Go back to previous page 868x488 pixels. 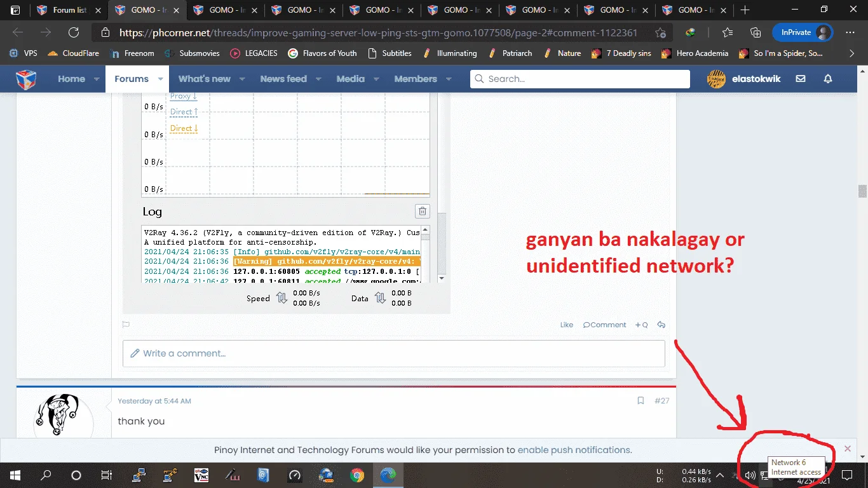(x=18, y=32)
